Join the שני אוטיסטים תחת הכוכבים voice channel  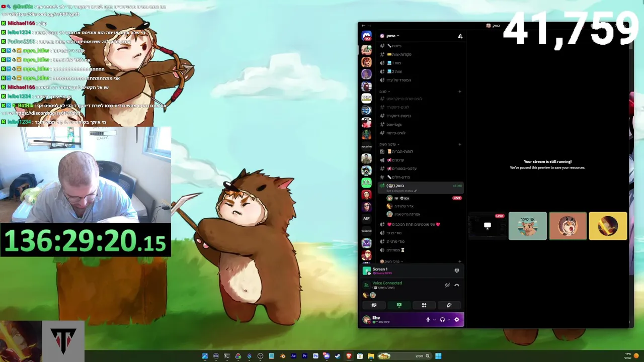421,224
